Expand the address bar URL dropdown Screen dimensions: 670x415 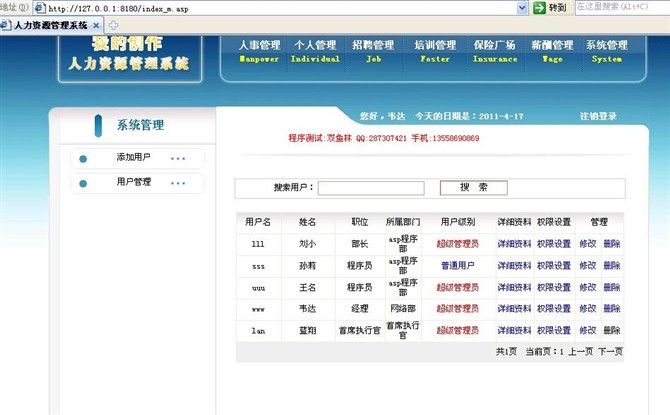click(x=522, y=7)
